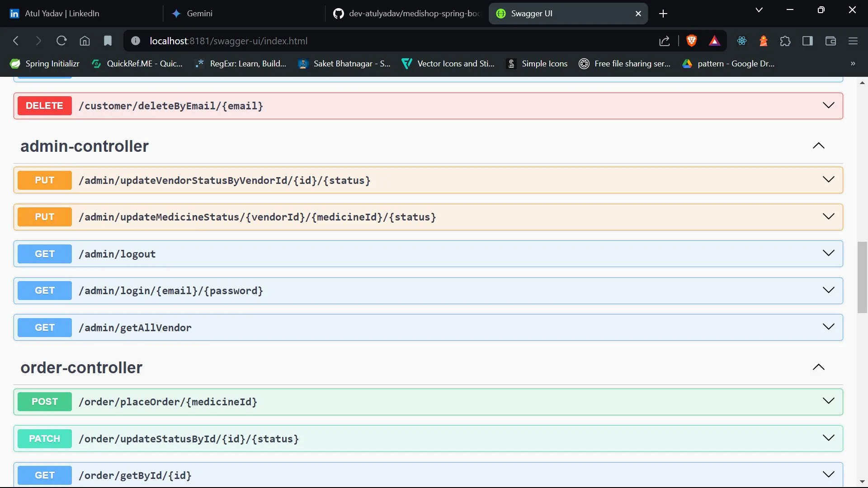
Task: Collapse the order-controller section arrow
Action: [x=818, y=367]
